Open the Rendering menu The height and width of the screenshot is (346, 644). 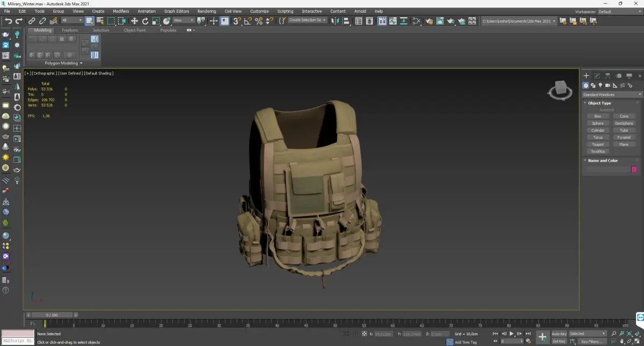(207, 11)
